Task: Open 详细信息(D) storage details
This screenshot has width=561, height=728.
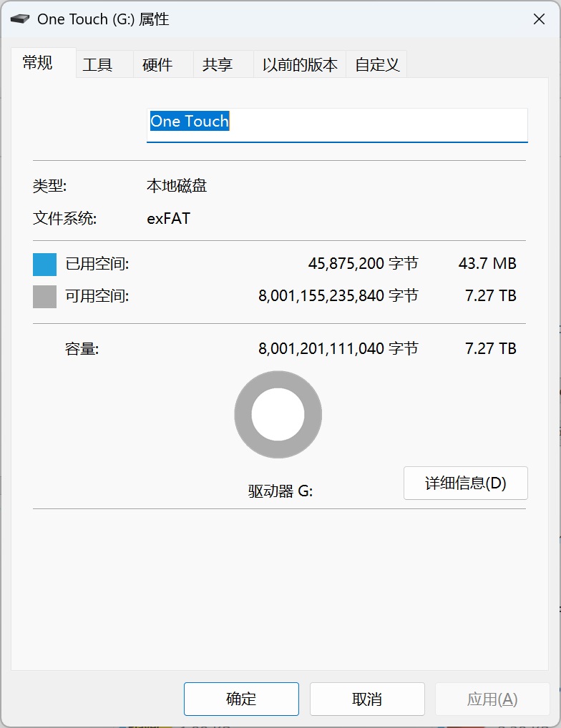Action: point(465,483)
